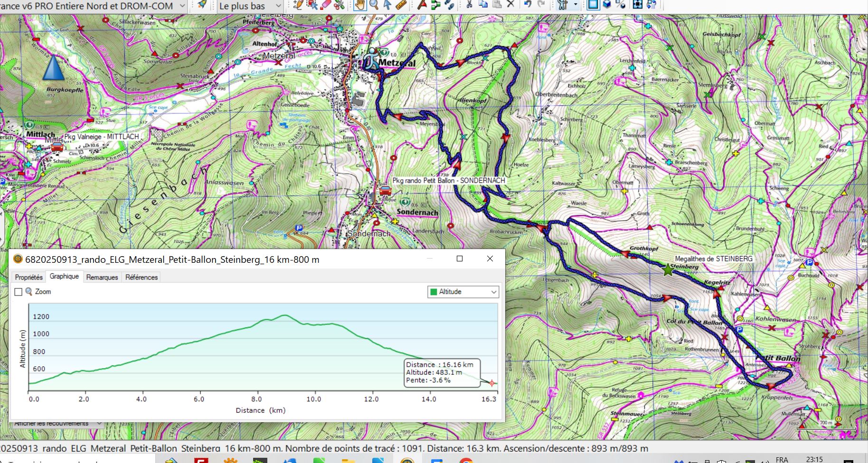Select the Hand pan tool

tap(360, 5)
